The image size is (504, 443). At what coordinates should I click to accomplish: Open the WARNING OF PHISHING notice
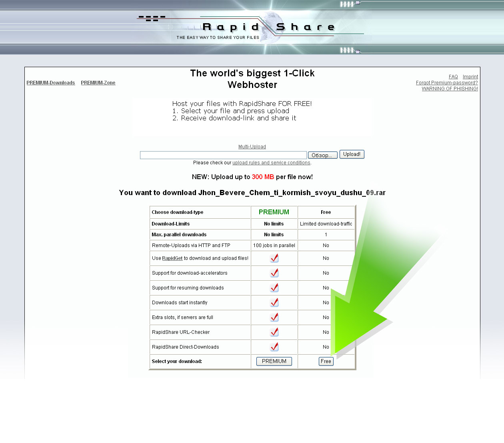coord(450,89)
